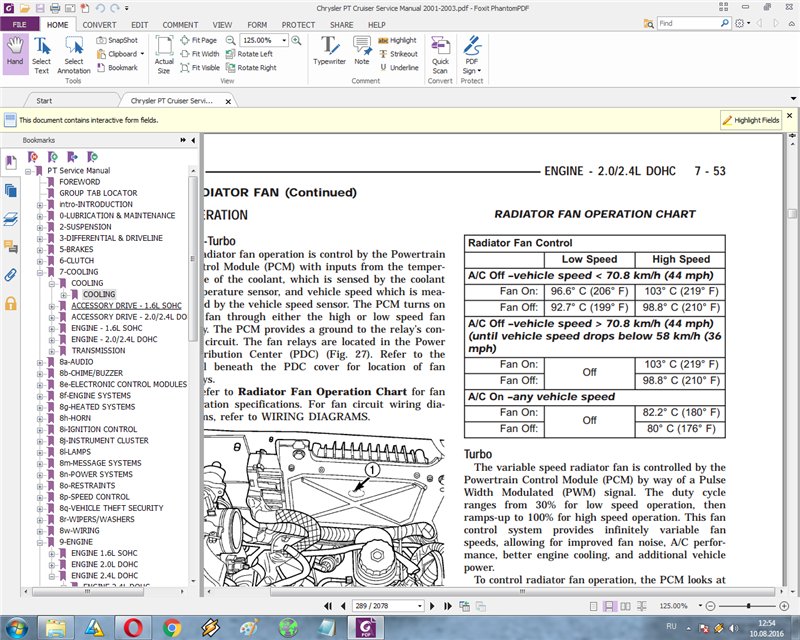Open the Comments side panel icon

[11, 247]
